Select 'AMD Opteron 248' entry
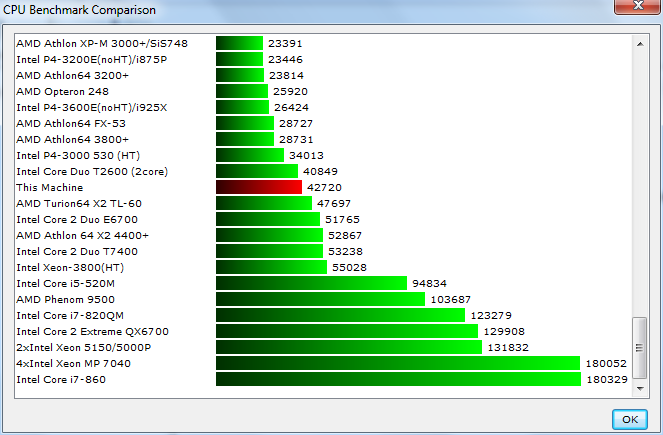This screenshot has width=663, height=435. (x=63, y=91)
